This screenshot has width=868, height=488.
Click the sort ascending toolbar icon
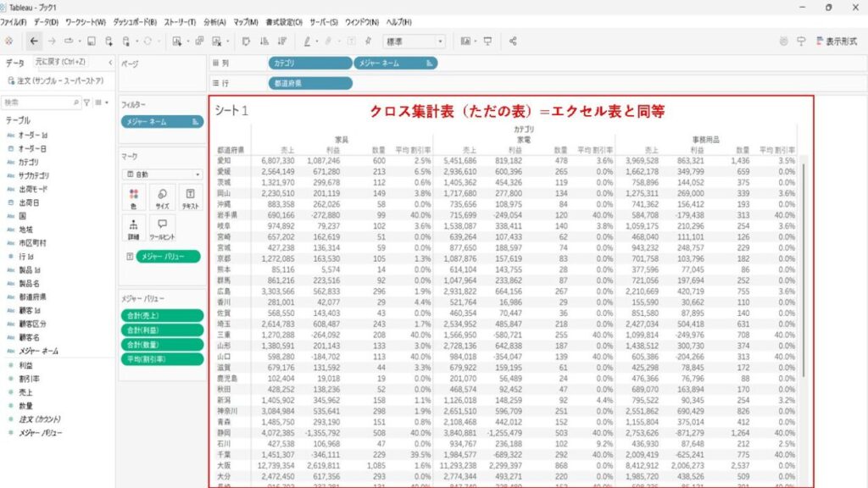click(262, 40)
